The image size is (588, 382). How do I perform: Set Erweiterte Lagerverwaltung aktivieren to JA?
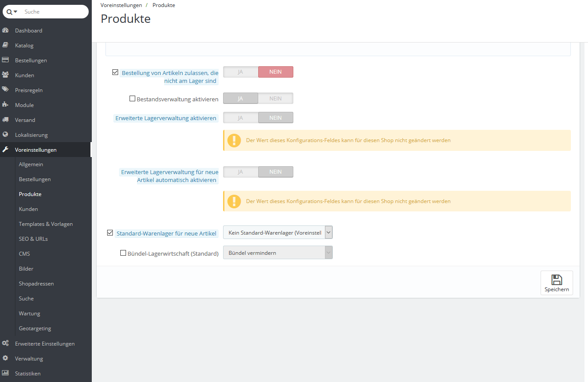[241, 118]
